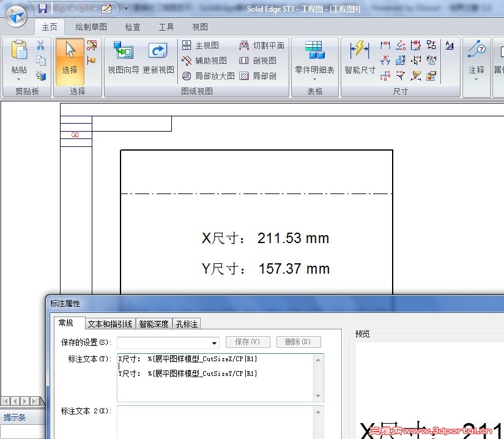
Task: Click the dimension icon with document overlay
Action: 431,60
